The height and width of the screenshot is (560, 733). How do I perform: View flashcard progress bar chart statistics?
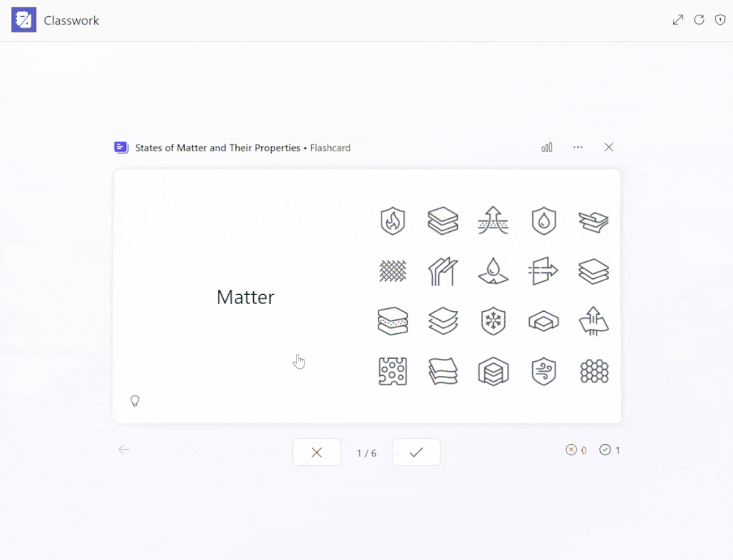tap(547, 148)
